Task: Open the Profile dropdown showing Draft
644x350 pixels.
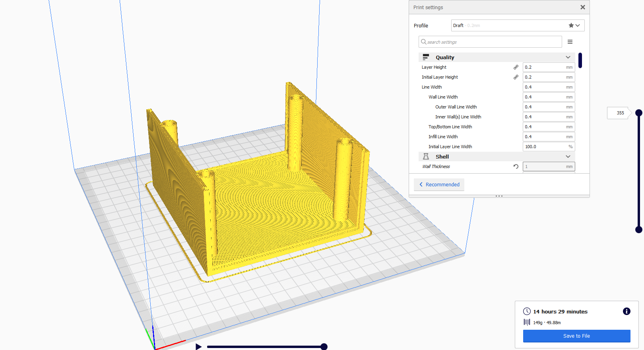Action: coord(517,25)
